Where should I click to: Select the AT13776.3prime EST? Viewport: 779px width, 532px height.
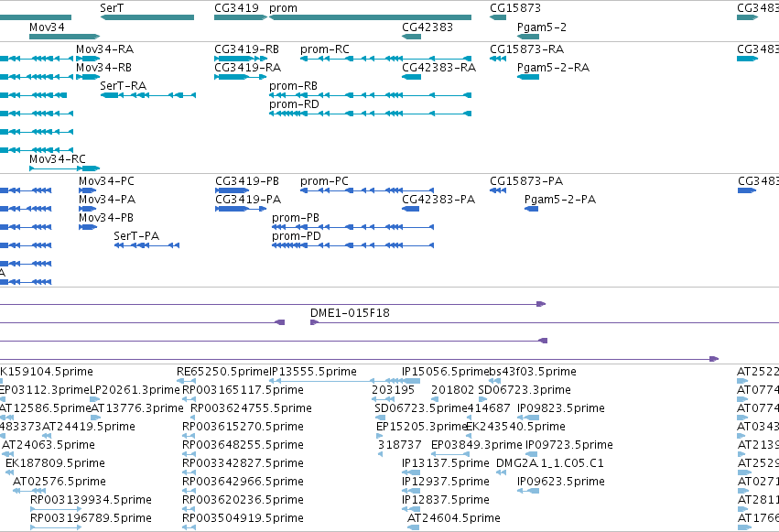click(96, 418)
